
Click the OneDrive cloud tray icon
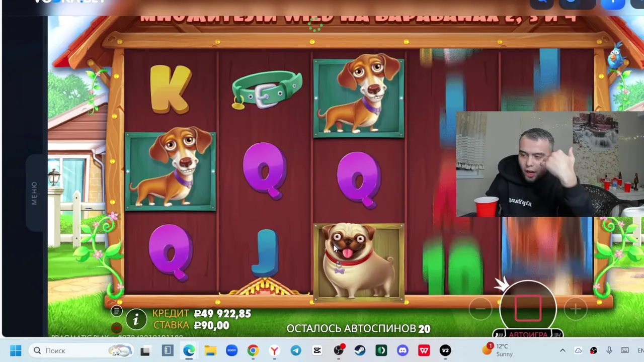point(578,350)
